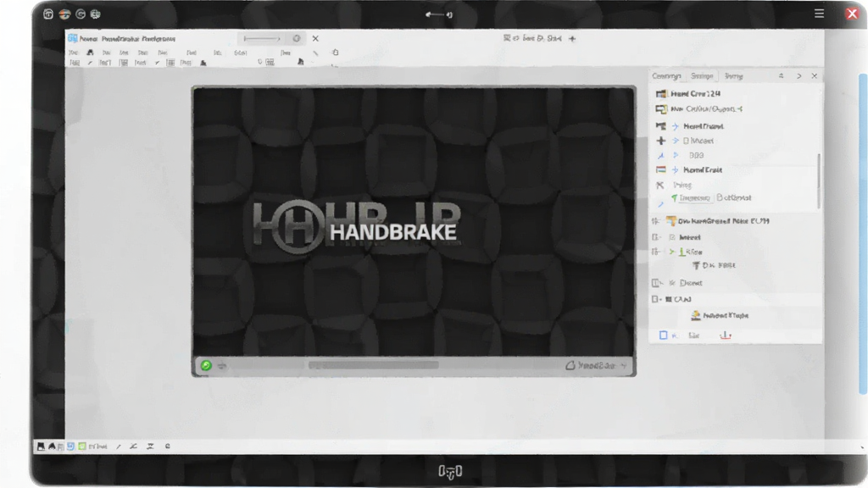Click the seated figure icon in the second toolbar row
This screenshot has height=488, width=868.
[x=203, y=63]
